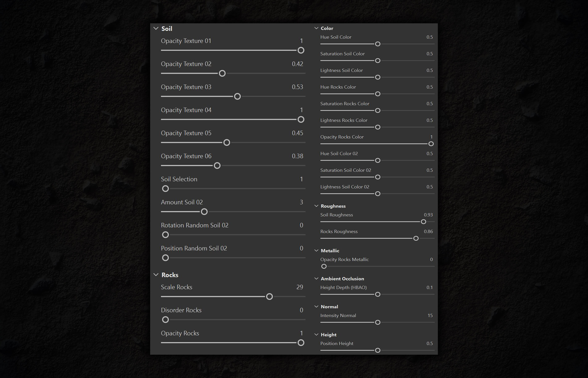Click the Rocks Roughness value 0.86
Screen dimensions: 588x378
tap(428, 231)
